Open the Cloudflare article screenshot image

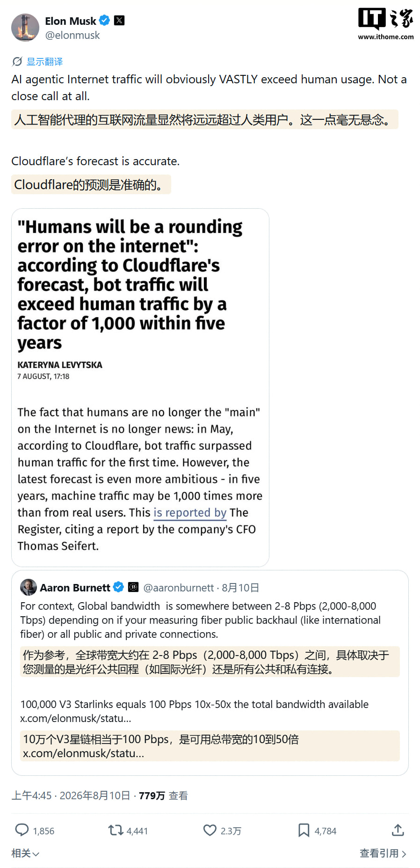pyautogui.click(x=140, y=387)
